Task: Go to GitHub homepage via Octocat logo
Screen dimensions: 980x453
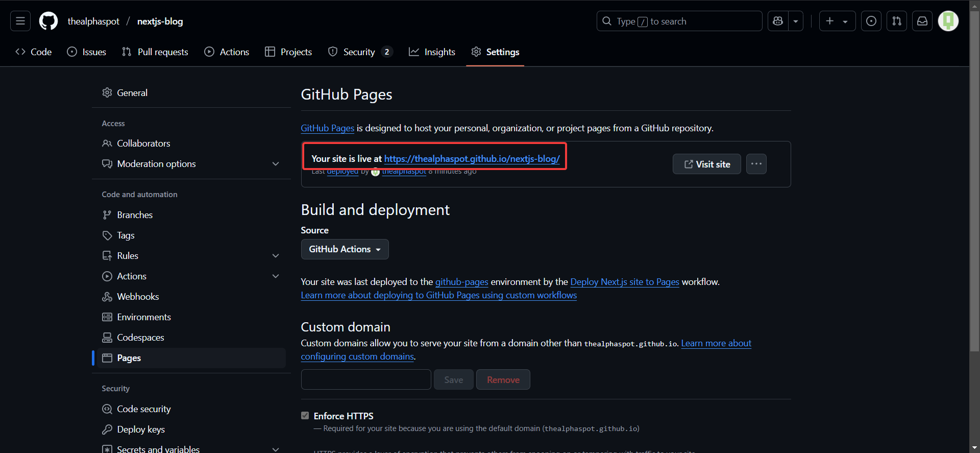Action: pos(48,21)
